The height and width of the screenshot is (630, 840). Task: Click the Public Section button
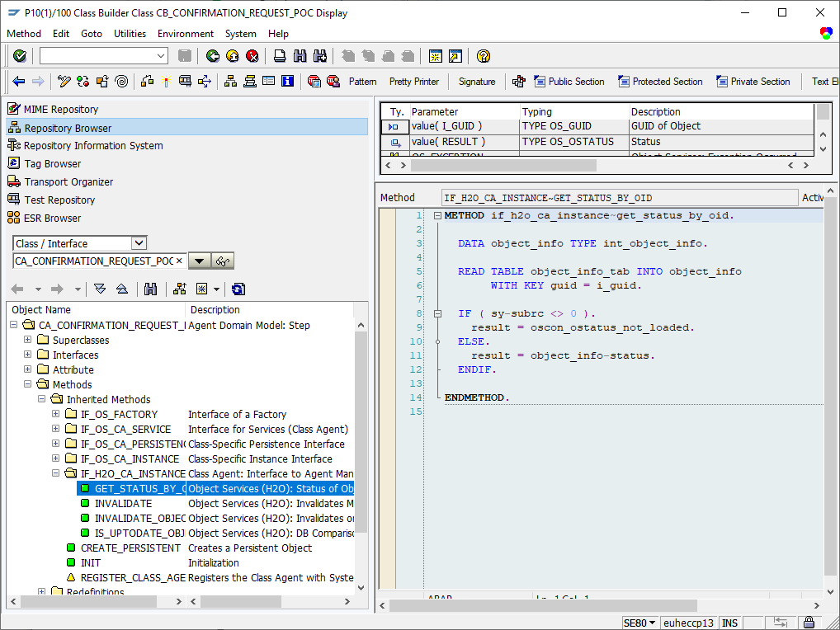pos(569,82)
